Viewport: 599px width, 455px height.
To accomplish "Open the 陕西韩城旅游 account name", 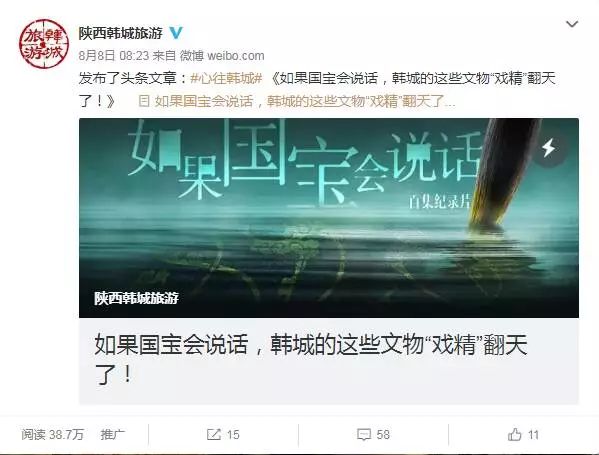I will [121, 33].
